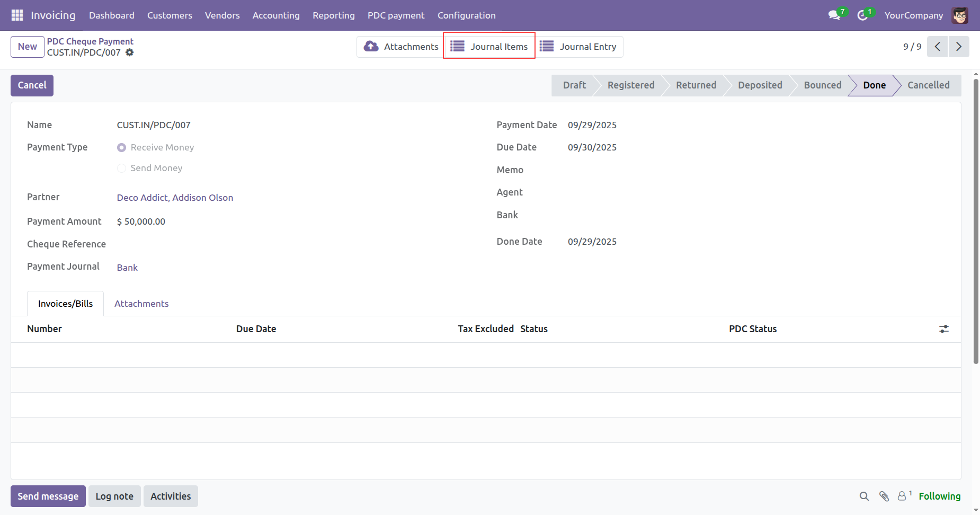The width and height of the screenshot is (980, 515).
Task: Go to next record arrow
Action: (958, 47)
